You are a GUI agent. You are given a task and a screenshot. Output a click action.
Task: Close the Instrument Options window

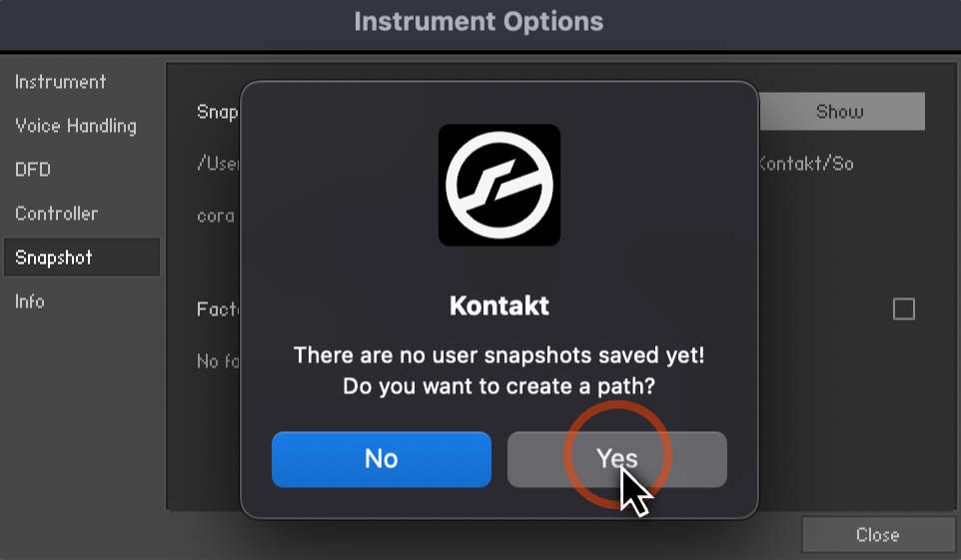tap(878, 535)
